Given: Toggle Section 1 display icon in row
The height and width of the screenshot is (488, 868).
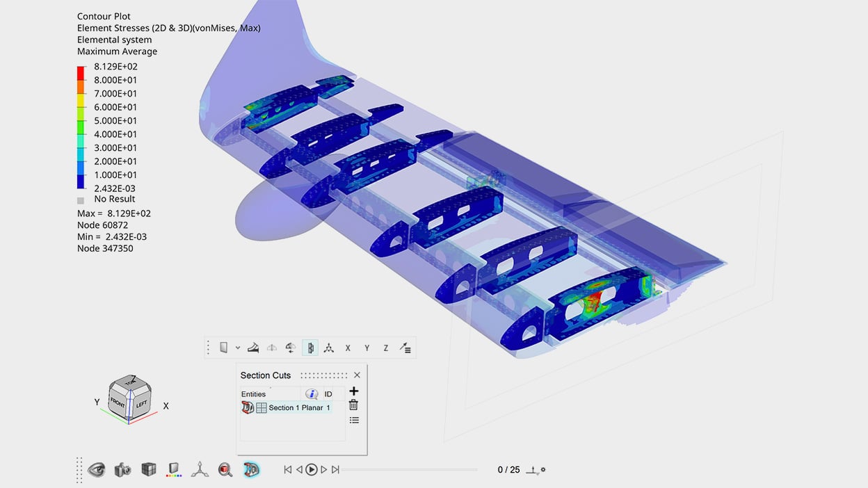Looking at the screenshot, I should [x=248, y=408].
